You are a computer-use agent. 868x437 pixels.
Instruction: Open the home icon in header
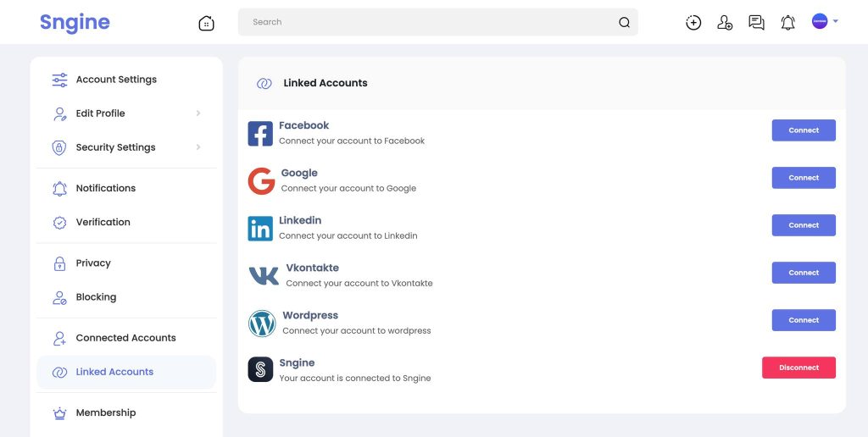point(206,23)
